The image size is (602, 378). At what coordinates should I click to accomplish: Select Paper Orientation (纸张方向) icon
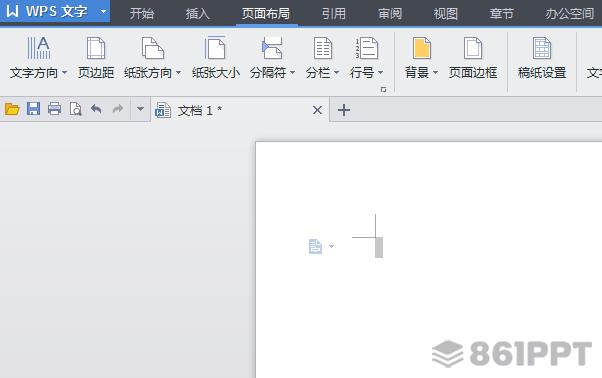(152, 48)
